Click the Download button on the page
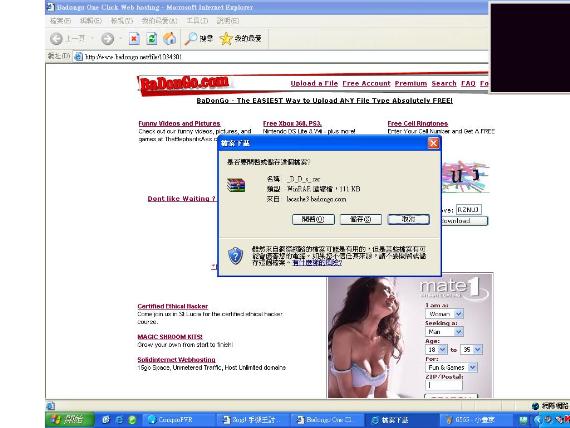The height and width of the screenshot is (428, 570). coord(465,221)
